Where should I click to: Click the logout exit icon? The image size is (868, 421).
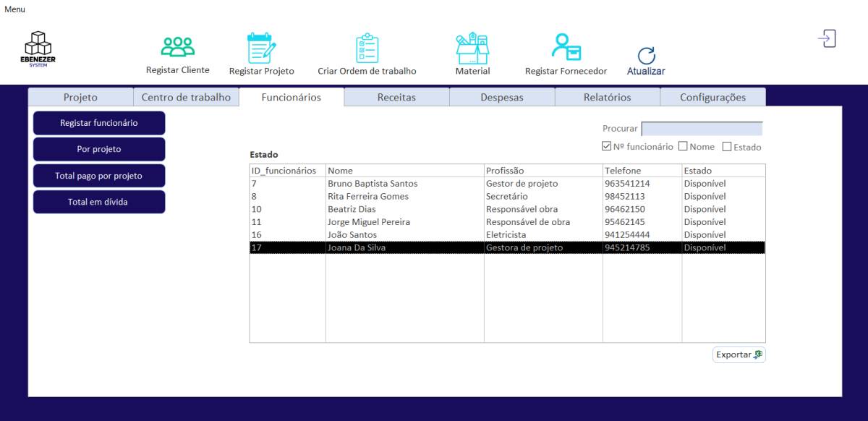pyautogui.click(x=827, y=39)
